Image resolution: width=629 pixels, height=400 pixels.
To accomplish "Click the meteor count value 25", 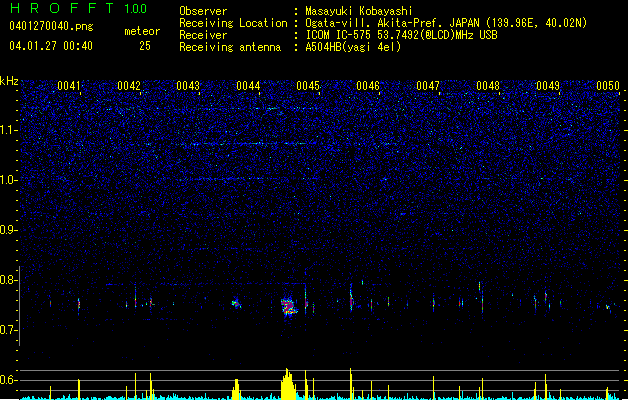I will point(145,46).
